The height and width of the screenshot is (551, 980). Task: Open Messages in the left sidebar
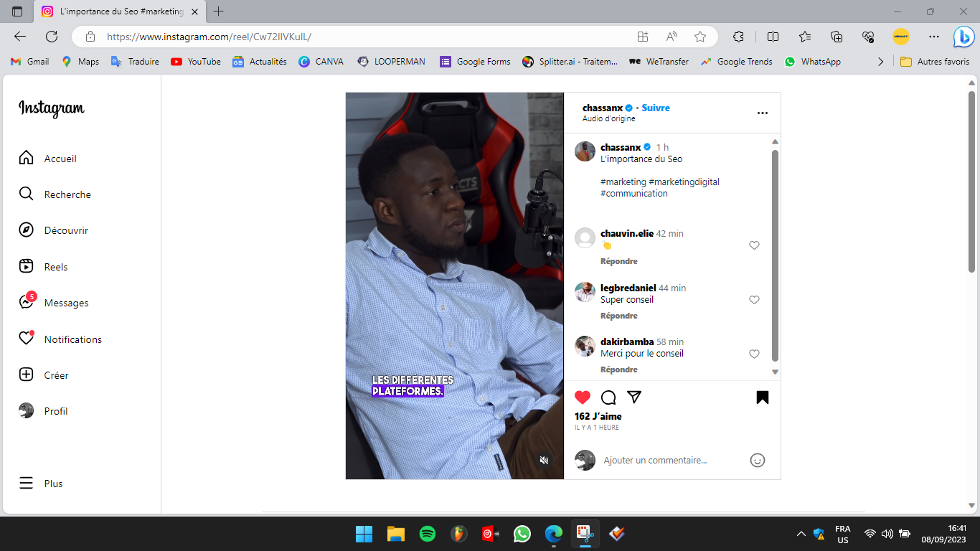click(x=54, y=303)
